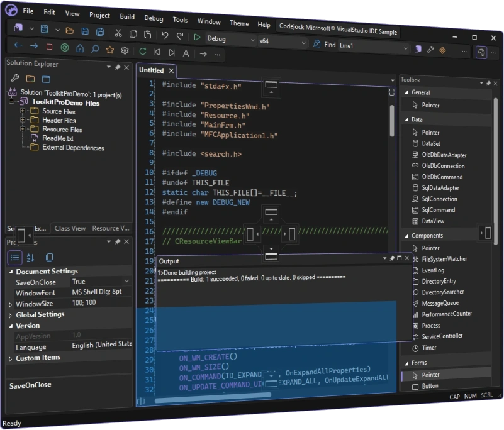Click the Favorites star icon
The height and width of the screenshot is (430, 504).
click(x=110, y=50)
